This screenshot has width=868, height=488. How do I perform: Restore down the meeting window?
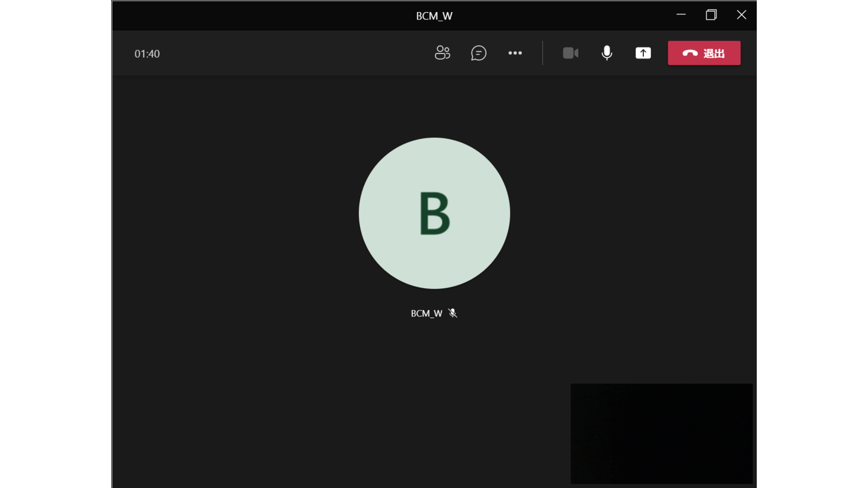click(x=711, y=15)
